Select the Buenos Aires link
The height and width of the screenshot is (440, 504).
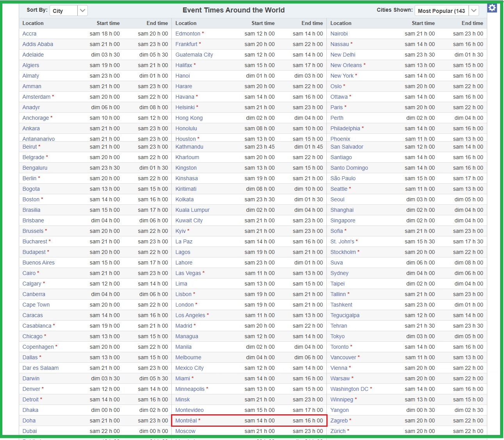click(x=38, y=263)
